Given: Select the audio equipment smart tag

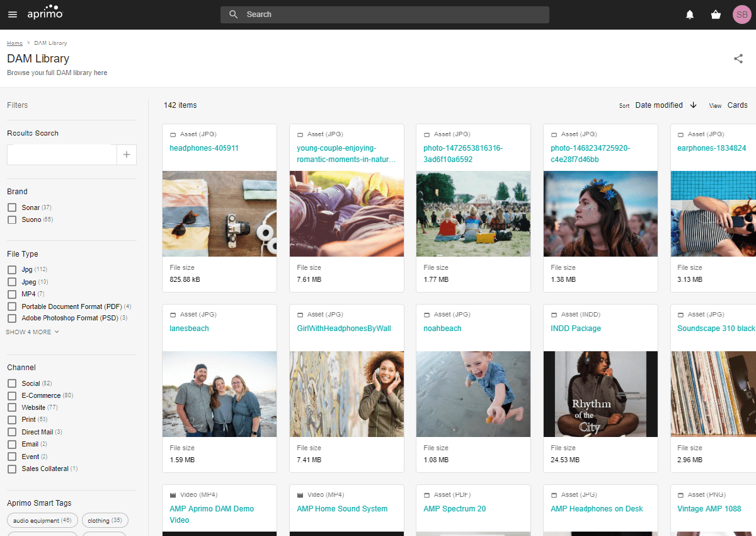Looking at the screenshot, I should (42, 521).
